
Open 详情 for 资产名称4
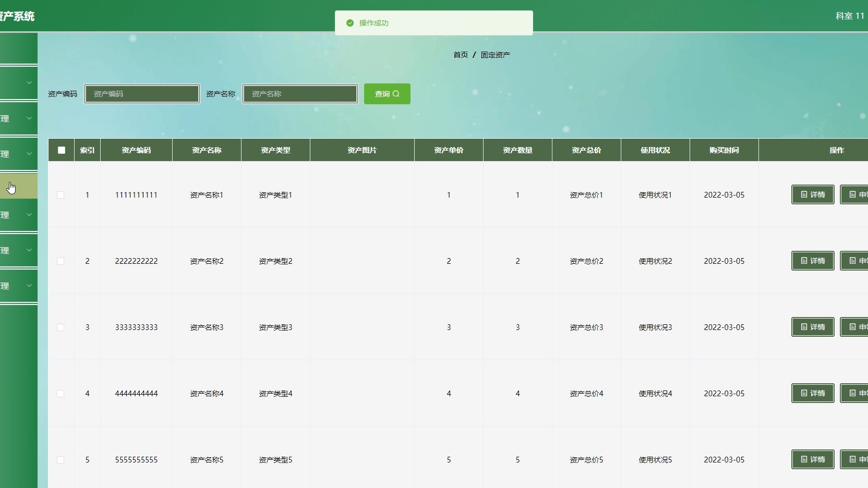813,393
